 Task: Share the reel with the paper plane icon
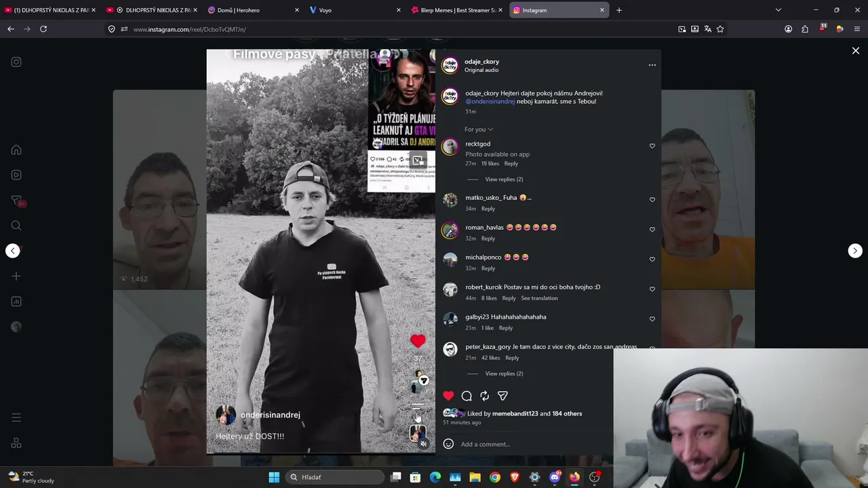pos(502,396)
